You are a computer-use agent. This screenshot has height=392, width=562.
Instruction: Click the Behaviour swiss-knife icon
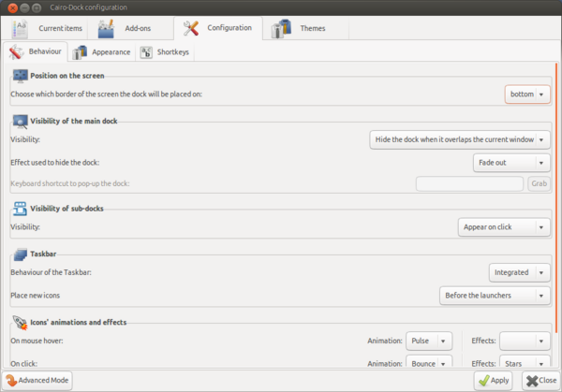coord(17,51)
